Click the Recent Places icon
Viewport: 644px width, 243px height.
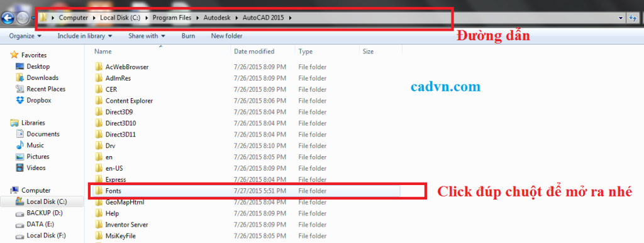pyautogui.click(x=19, y=89)
